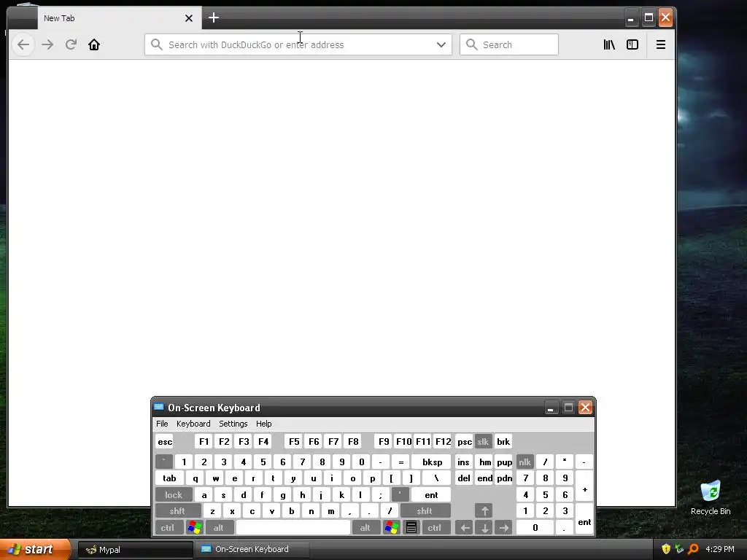The height and width of the screenshot is (560, 747).
Task: Tap the pup page up key
Action: 504,462
